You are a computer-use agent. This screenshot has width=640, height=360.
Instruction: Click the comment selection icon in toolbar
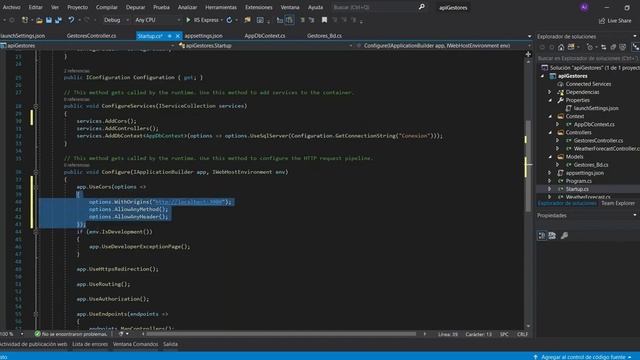302,20
